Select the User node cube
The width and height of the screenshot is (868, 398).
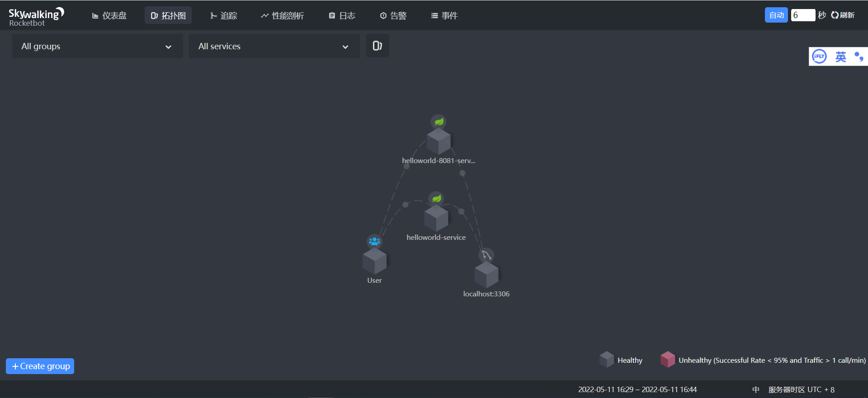coord(374,261)
